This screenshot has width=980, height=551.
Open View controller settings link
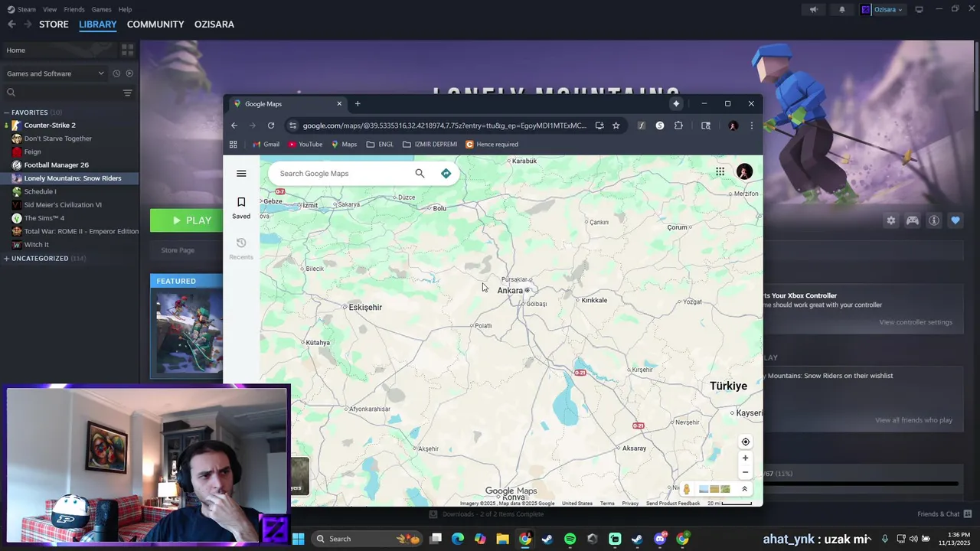[916, 322]
